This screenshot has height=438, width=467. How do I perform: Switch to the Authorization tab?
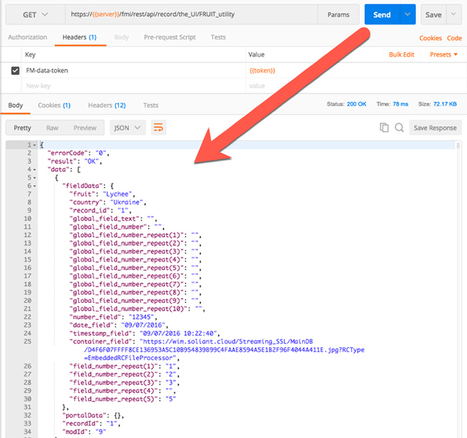(x=28, y=37)
